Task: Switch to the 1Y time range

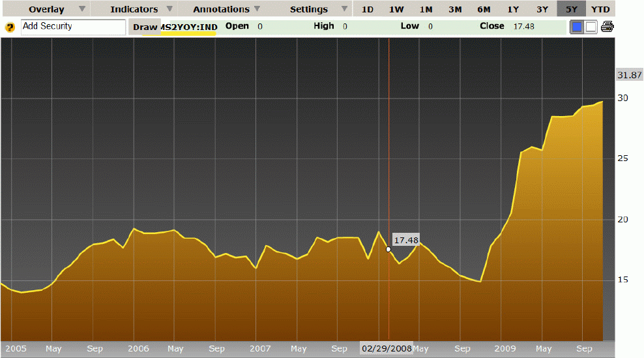Action: coord(513,9)
